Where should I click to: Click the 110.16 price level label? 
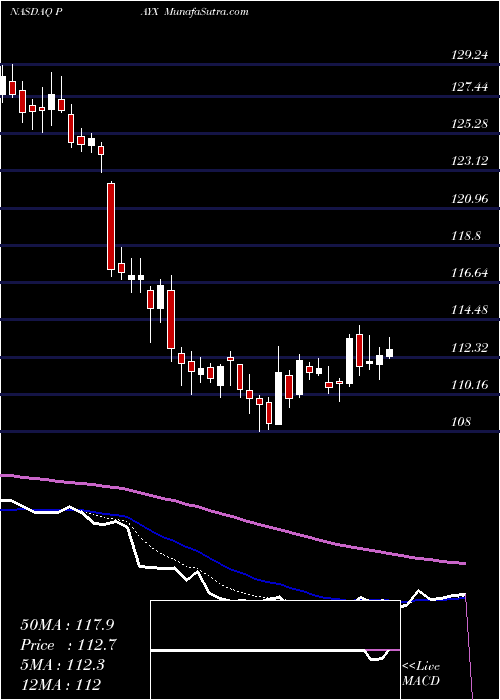tap(469, 384)
